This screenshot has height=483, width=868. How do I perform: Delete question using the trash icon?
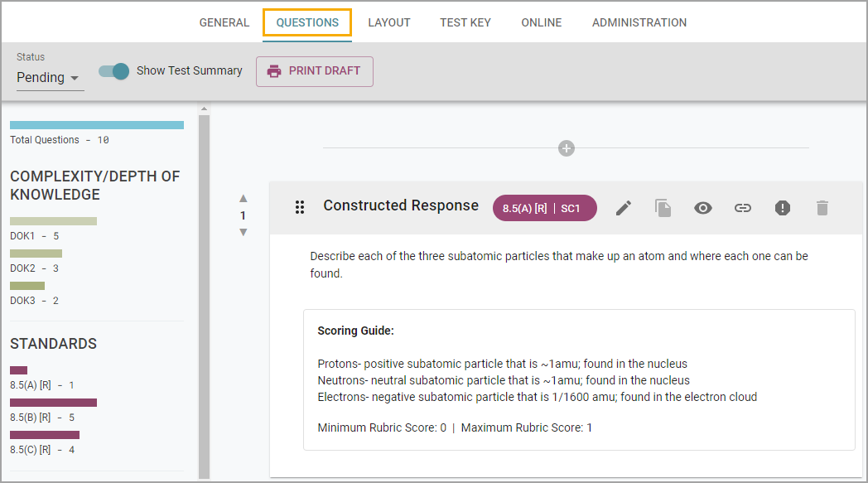pos(822,208)
